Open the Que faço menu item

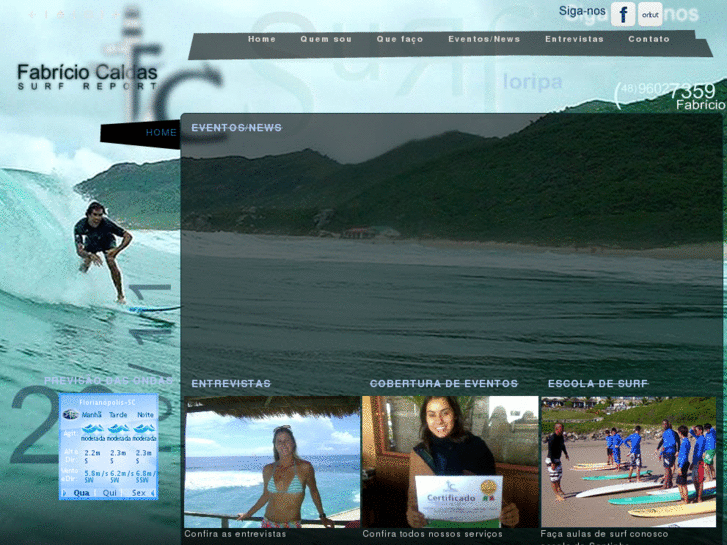click(x=400, y=39)
